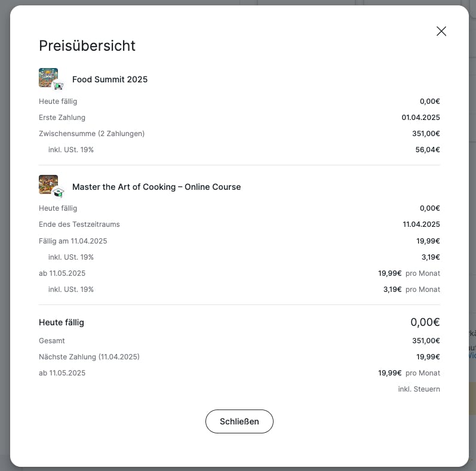
Task: Click the Gesamt label in the summary
Action: pyautogui.click(x=52, y=341)
